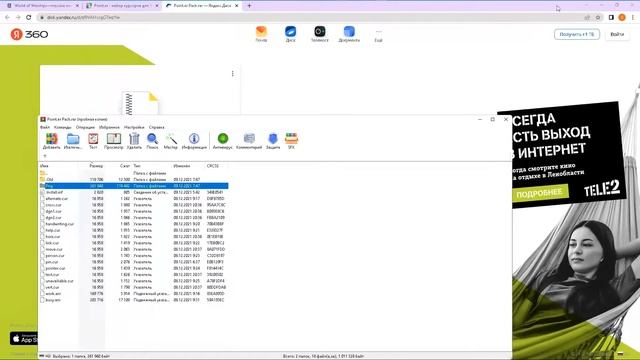Sort the list by the Тип column header
640x360 pixels.
tap(137, 166)
